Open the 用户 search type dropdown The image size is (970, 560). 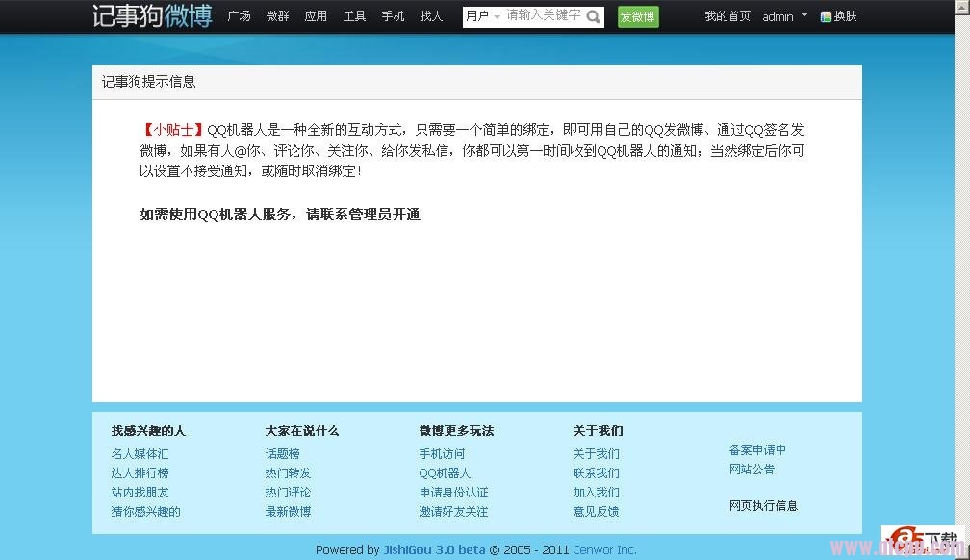click(483, 16)
